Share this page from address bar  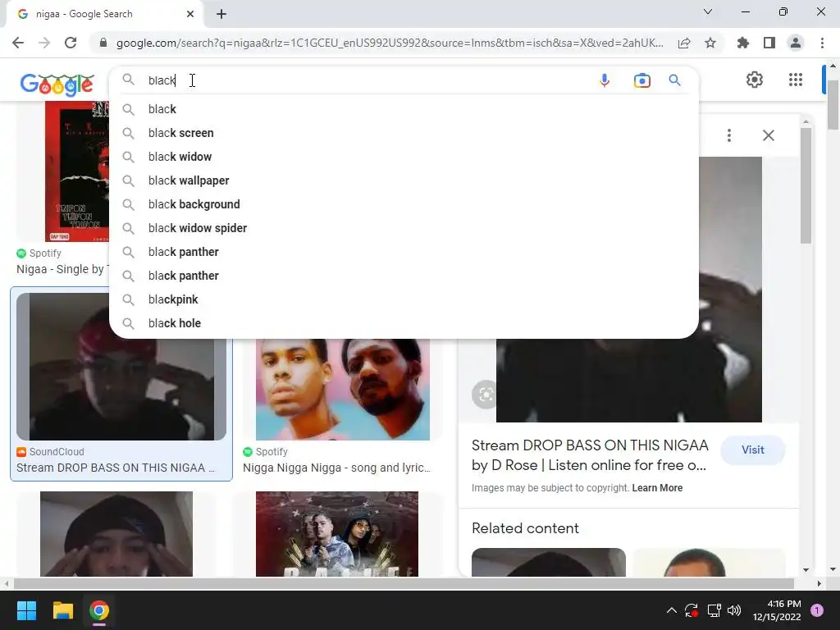click(684, 43)
